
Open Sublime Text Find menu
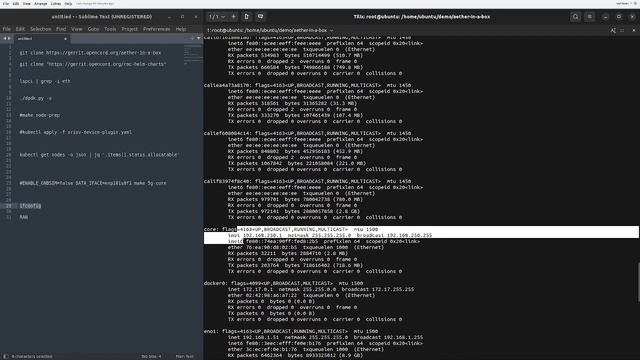coord(61,29)
